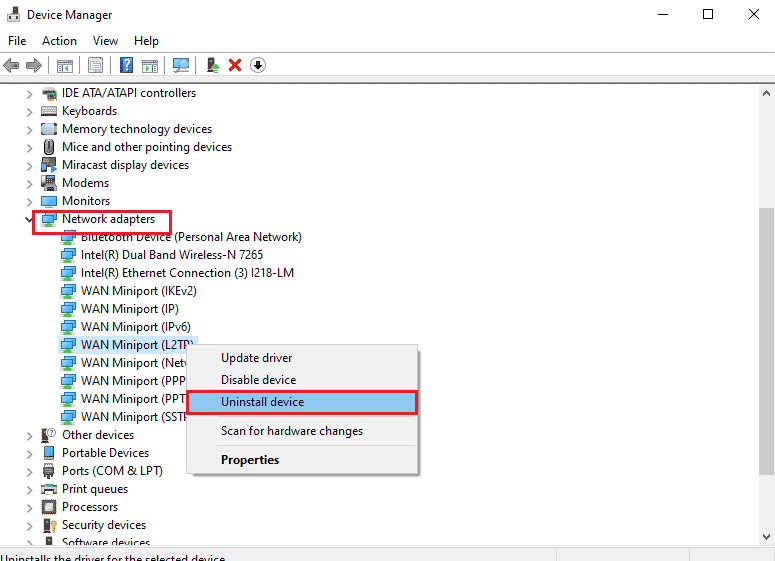Click the scrollbar down arrow
Screen dimensions: 775x561
(x=766, y=537)
